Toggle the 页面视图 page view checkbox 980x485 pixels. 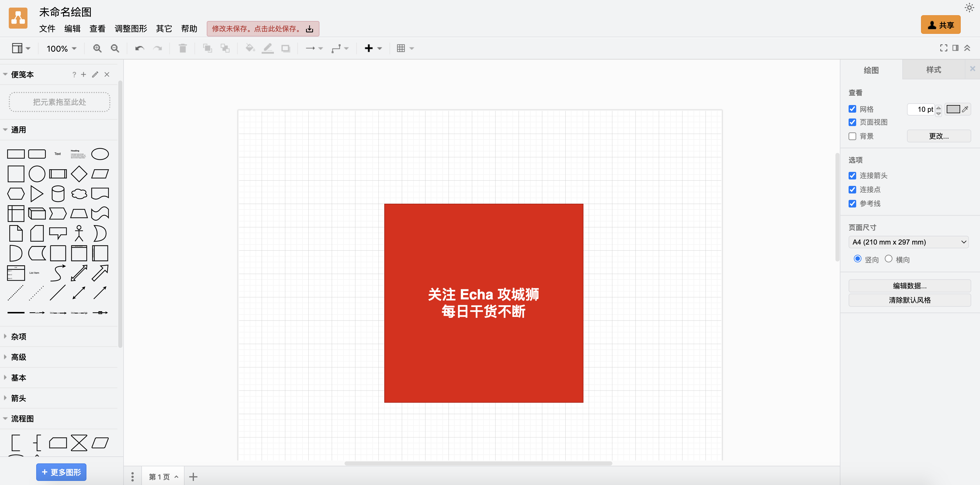click(x=853, y=122)
